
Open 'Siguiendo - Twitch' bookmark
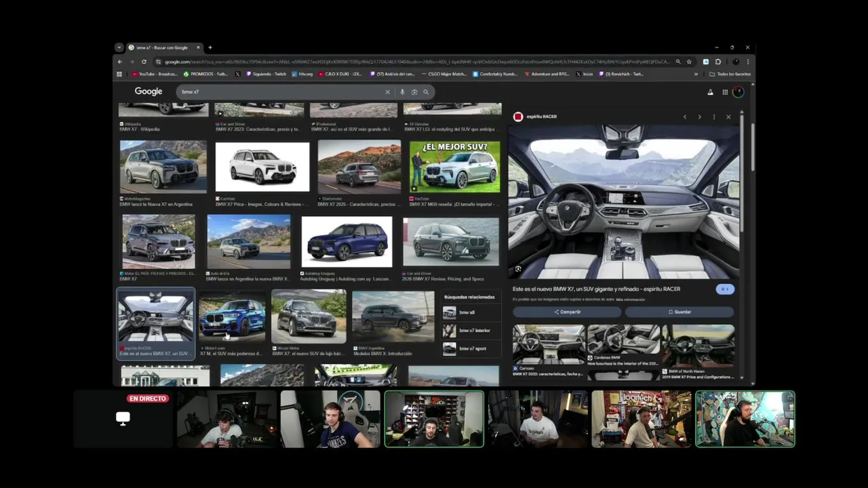[x=266, y=74]
